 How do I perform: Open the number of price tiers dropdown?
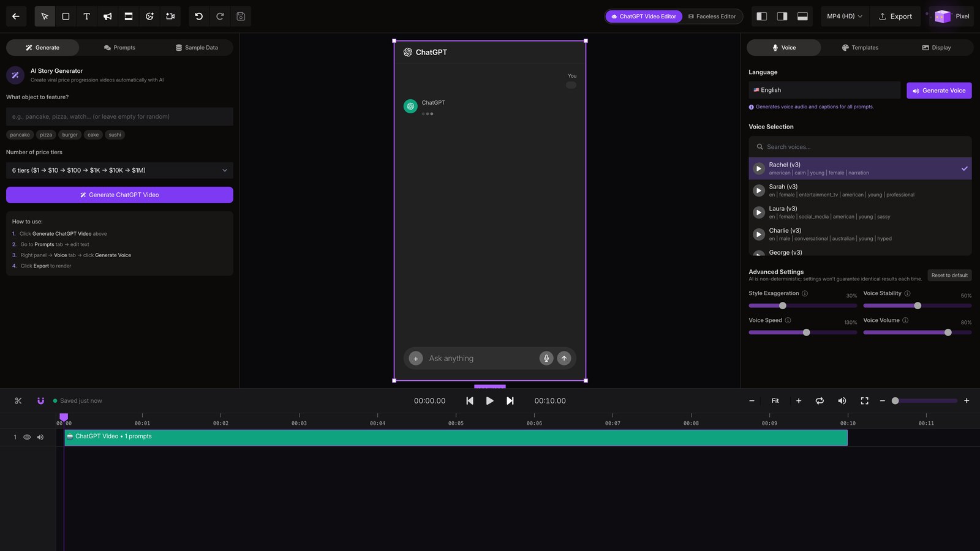click(119, 170)
